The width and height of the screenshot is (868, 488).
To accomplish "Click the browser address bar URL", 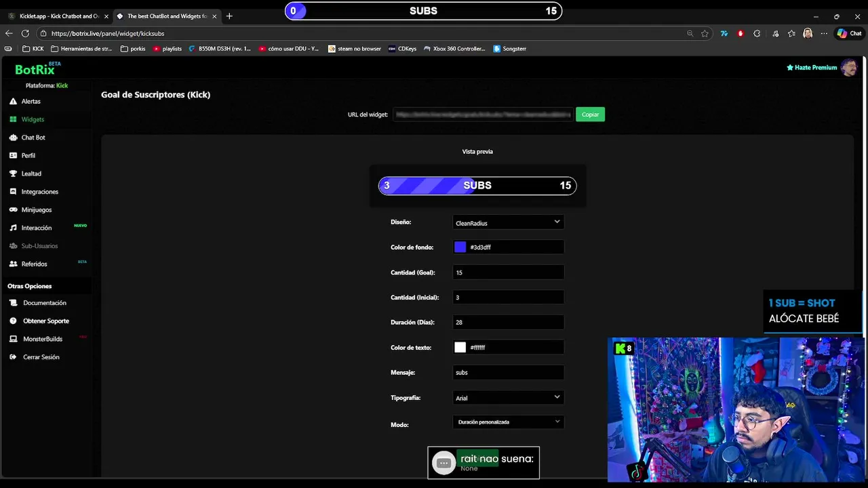I will coord(108,33).
